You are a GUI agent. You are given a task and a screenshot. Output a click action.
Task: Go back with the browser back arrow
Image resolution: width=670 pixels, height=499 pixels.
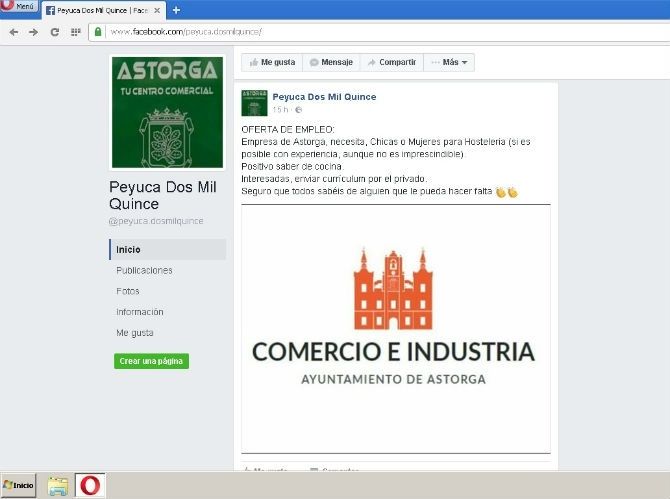[x=14, y=32]
